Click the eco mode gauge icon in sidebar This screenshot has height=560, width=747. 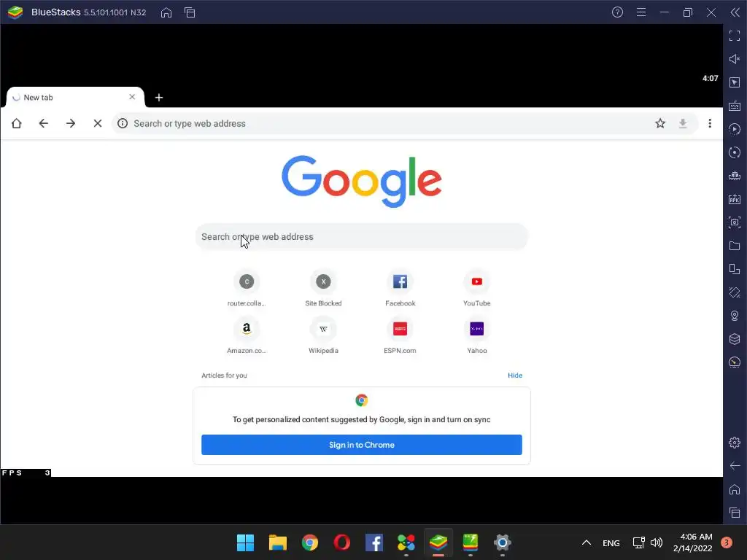[x=735, y=362]
